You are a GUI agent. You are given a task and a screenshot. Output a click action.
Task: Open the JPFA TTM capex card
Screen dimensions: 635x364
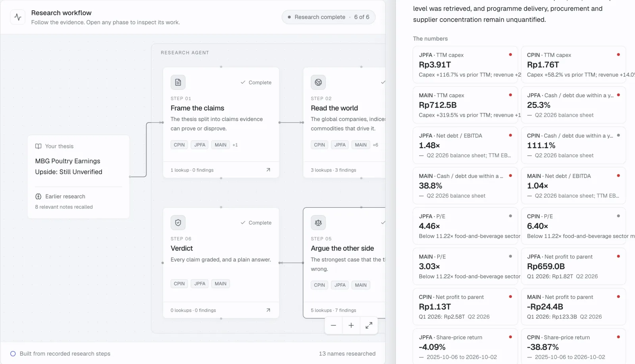(x=466, y=65)
